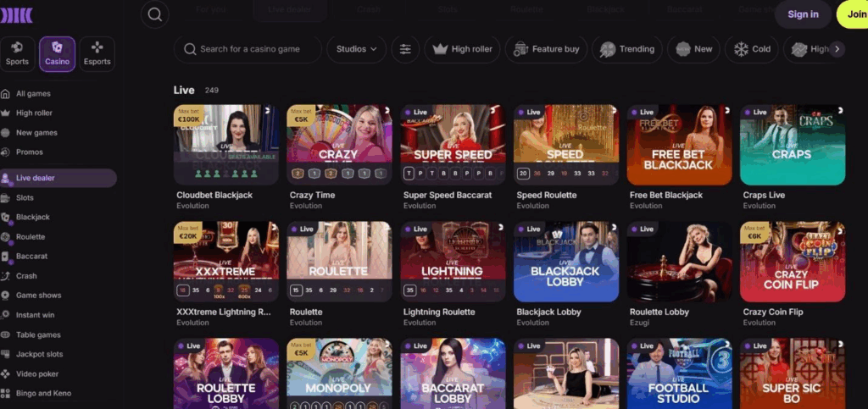
Task: Switch to the Slots top tab
Action: click(x=448, y=10)
